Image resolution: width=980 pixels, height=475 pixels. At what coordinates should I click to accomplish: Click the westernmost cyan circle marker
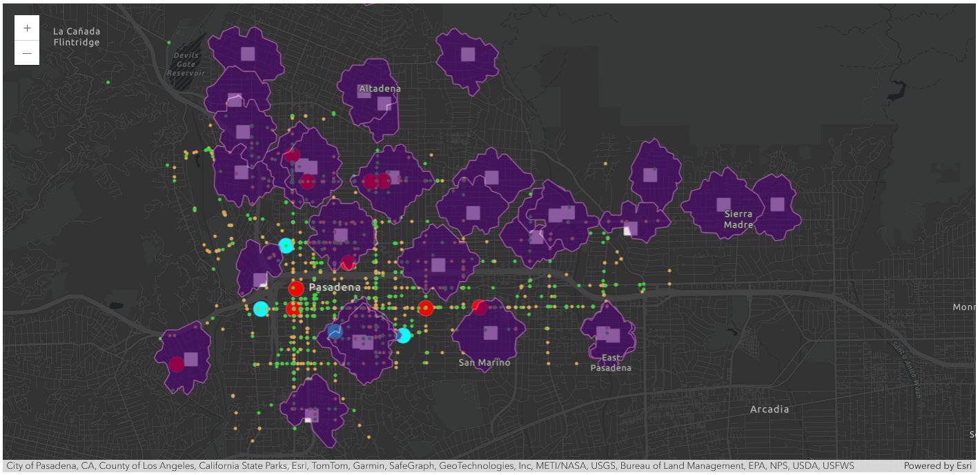[x=260, y=309]
